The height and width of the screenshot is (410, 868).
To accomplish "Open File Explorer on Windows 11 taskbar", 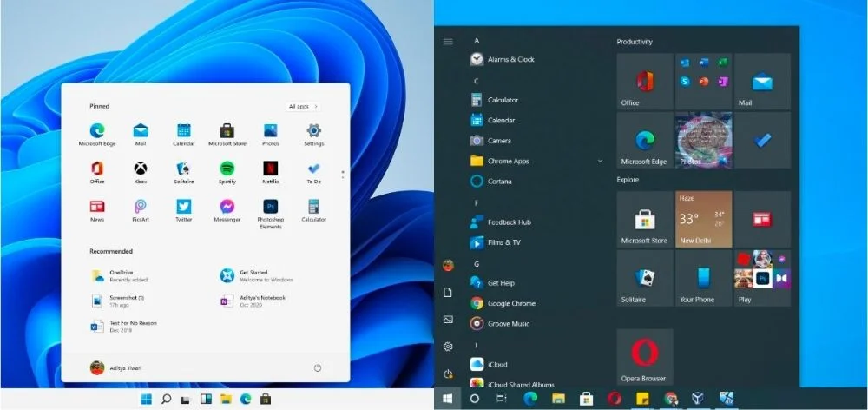I will tap(226, 399).
